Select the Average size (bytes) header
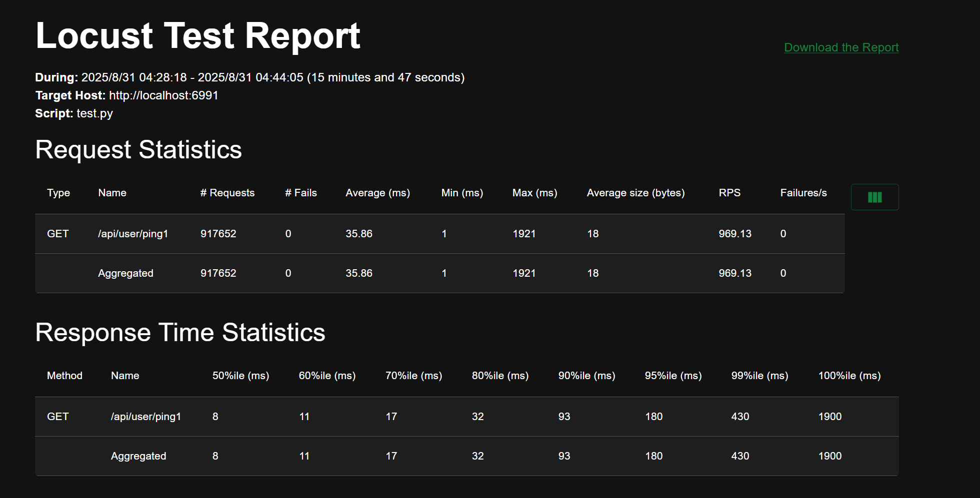Image resolution: width=980 pixels, height=498 pixels. [635, 193]
